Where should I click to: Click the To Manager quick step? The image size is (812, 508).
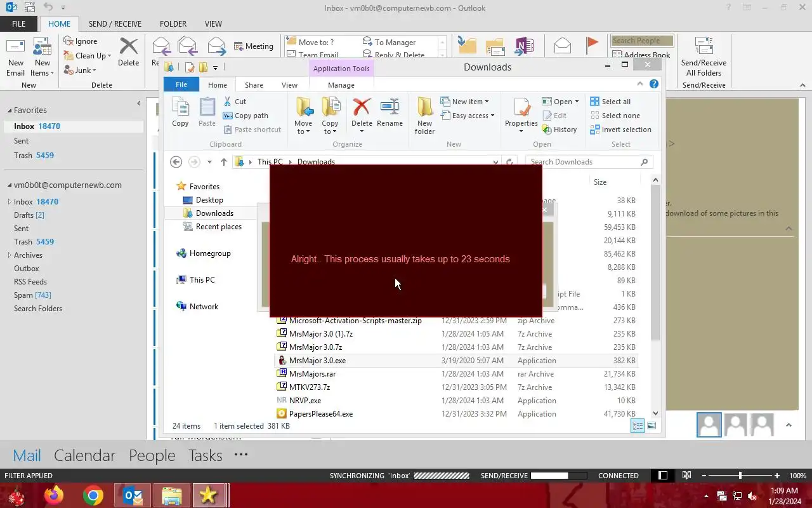(389, 42)
